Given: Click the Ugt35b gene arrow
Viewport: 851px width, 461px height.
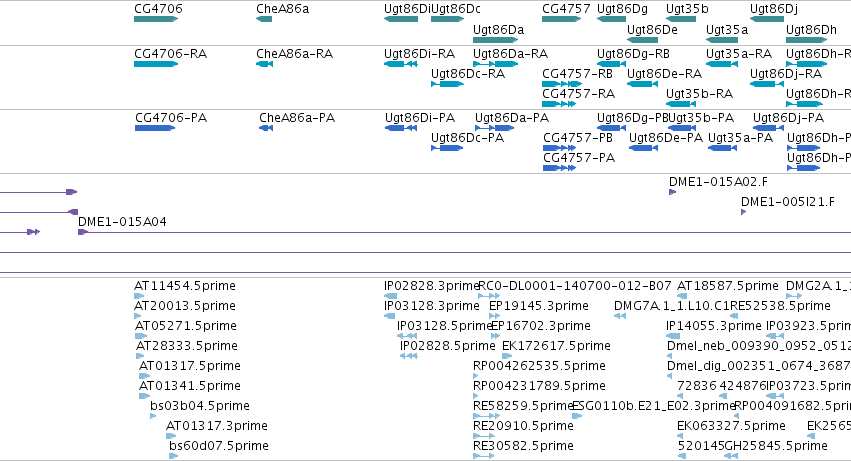Looking at the screenshot, I should pos(681,19).
